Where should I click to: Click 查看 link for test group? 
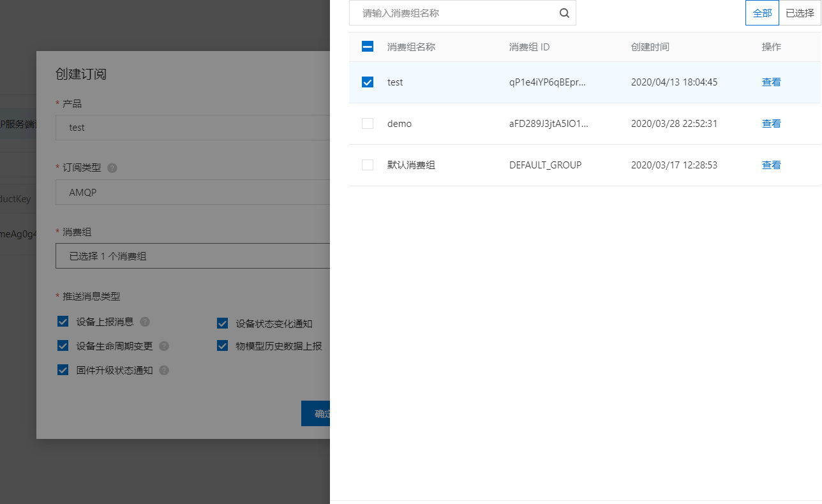(x=771, y=82)
